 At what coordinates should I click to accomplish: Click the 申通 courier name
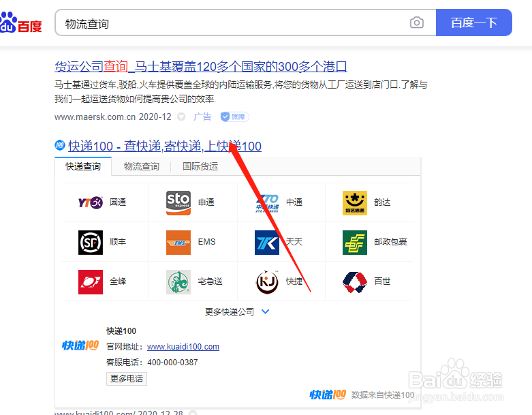206,202
